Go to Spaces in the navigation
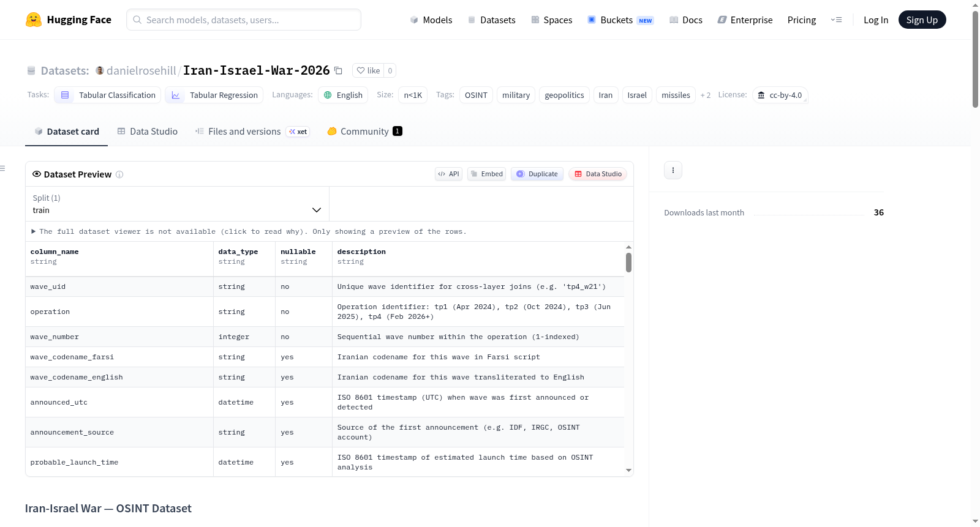 coord(551,20)
